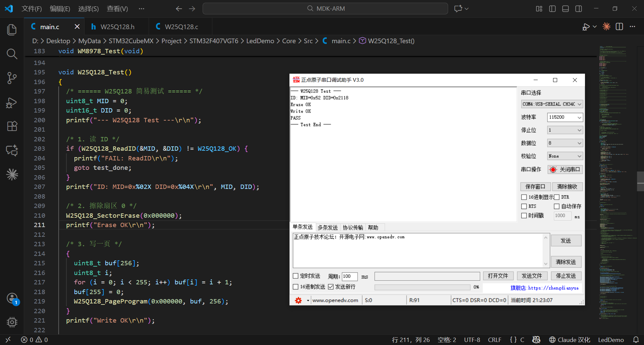
Task: Open the 校验位 None dropdown
Action: (565, 156)
